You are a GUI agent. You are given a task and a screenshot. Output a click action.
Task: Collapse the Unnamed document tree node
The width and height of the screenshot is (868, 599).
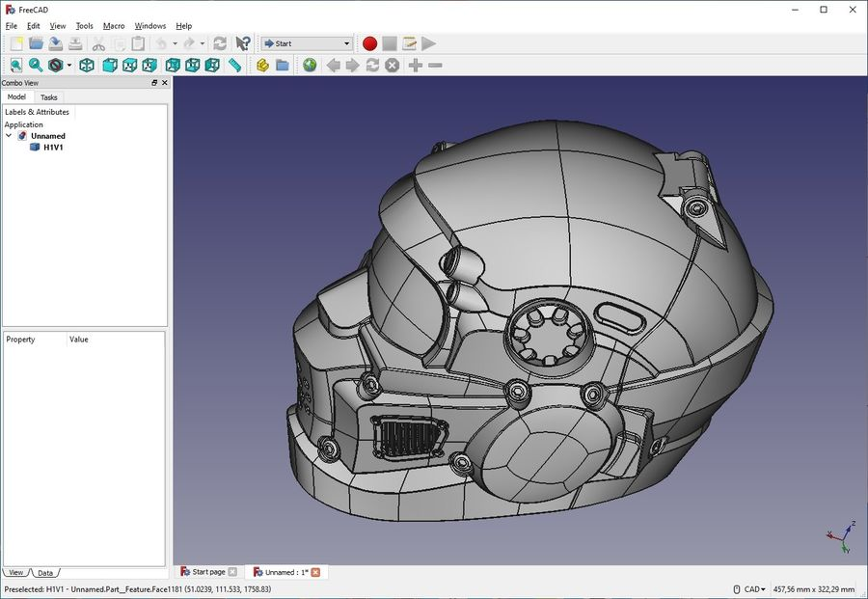tap(10, 136)
